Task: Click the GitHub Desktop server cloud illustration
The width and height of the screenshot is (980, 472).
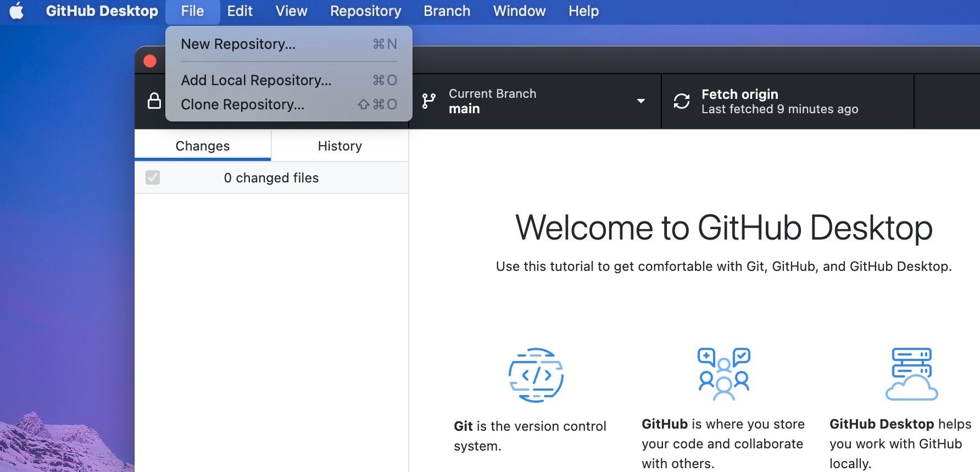Action: coord(912,374)
